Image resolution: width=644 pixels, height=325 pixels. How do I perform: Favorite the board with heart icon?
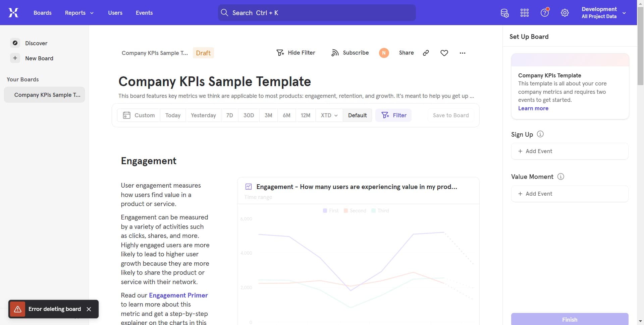[x=444, y=53]
